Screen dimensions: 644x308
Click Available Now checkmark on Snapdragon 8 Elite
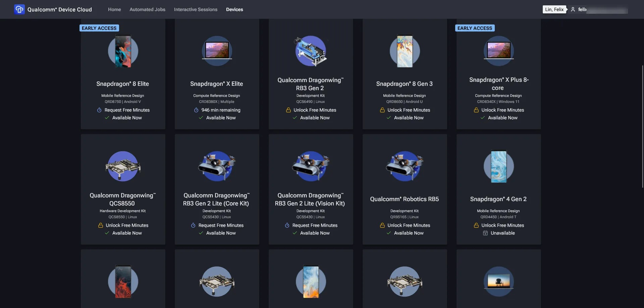click(x=107, y=118)
